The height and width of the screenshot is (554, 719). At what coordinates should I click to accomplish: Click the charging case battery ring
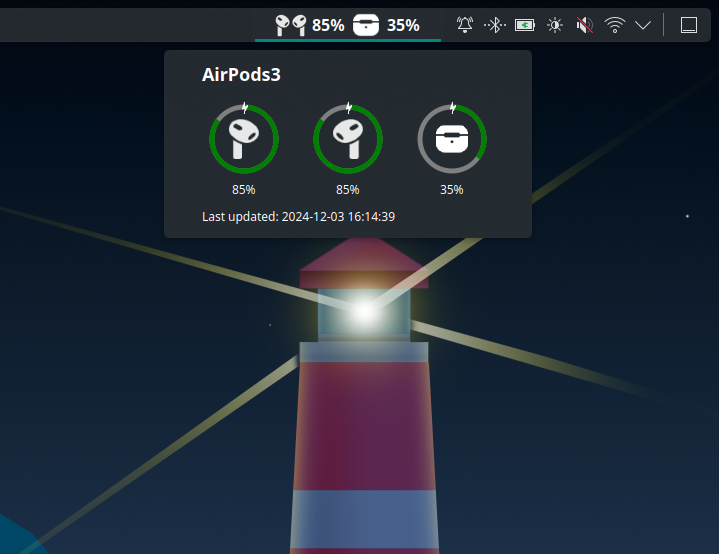click(x=452, y=139)
